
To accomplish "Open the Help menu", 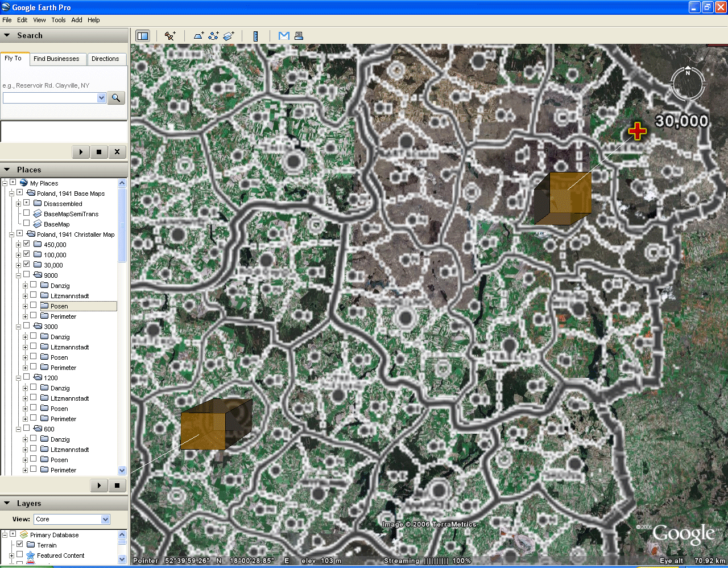I will click(94, 20).
